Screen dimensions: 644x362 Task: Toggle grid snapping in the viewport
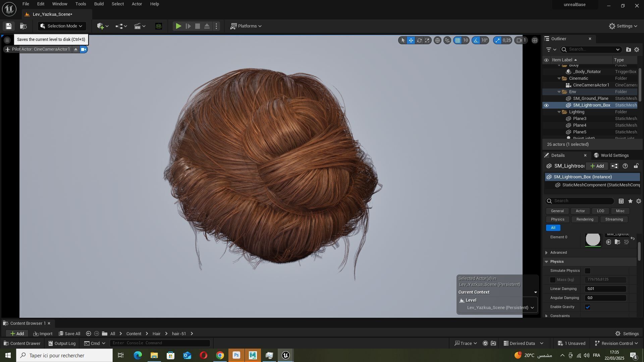point(458,41)
